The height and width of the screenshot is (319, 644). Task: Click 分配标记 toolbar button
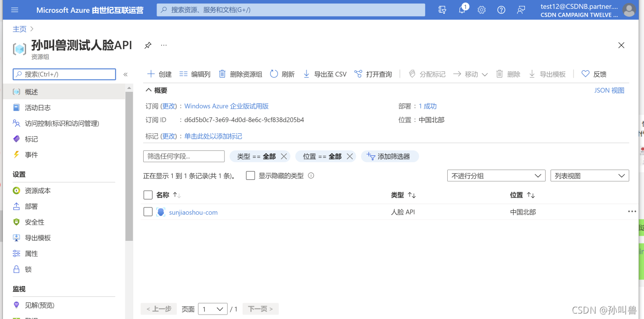click(427, 74)
